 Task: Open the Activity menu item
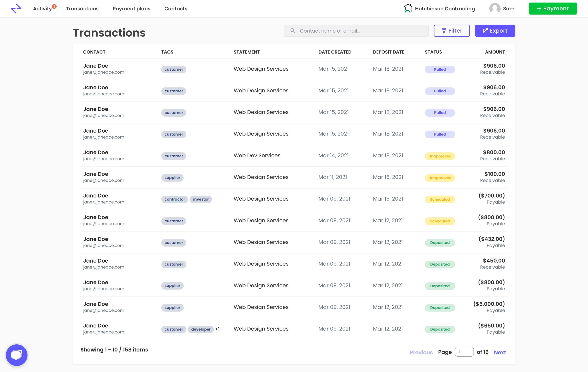(x=42, y=9)
